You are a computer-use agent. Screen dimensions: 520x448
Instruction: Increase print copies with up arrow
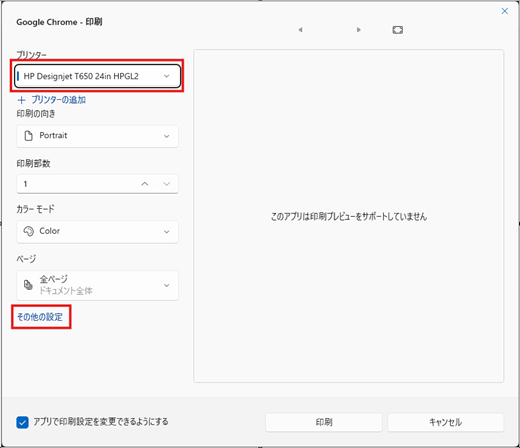(144, 184)
